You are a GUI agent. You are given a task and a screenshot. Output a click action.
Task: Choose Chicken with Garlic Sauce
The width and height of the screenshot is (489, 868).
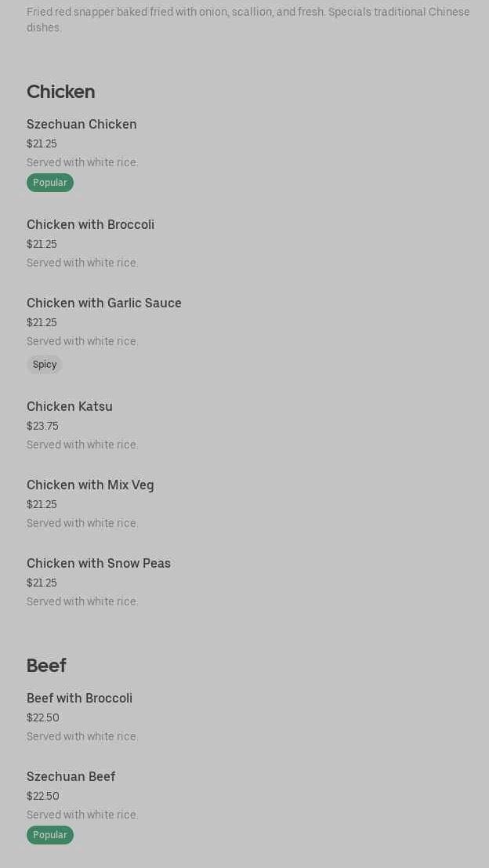click(103, 303)
